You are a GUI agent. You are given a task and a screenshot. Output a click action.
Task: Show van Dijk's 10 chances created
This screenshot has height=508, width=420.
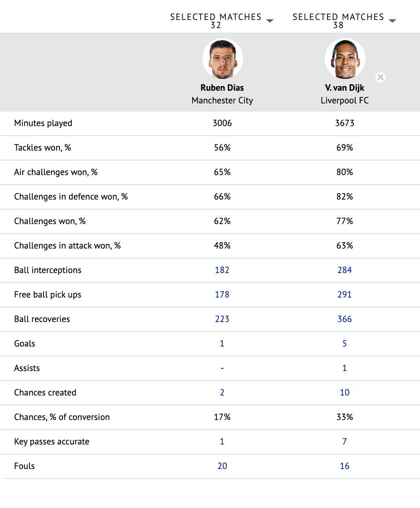[x=345, y=393]
